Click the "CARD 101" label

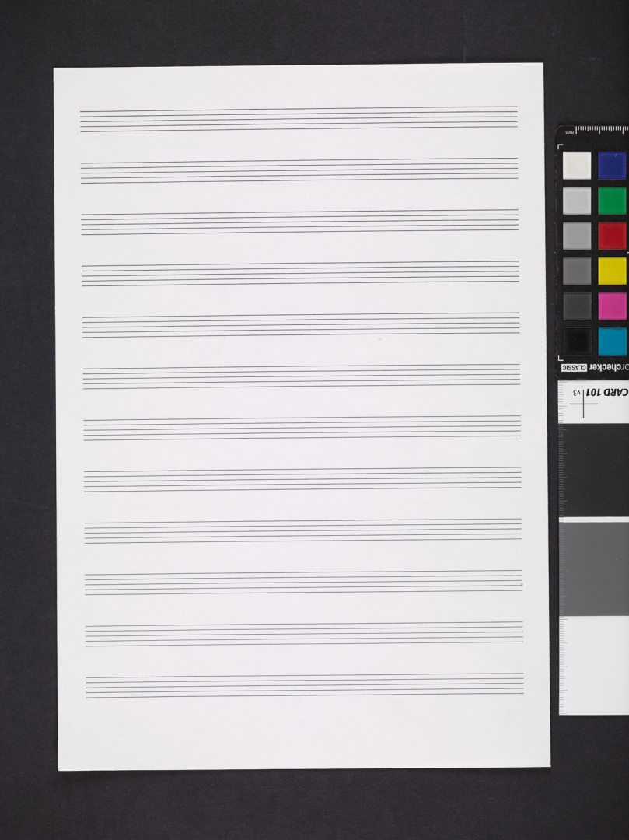pyautogui.click(x=607, y=393)
